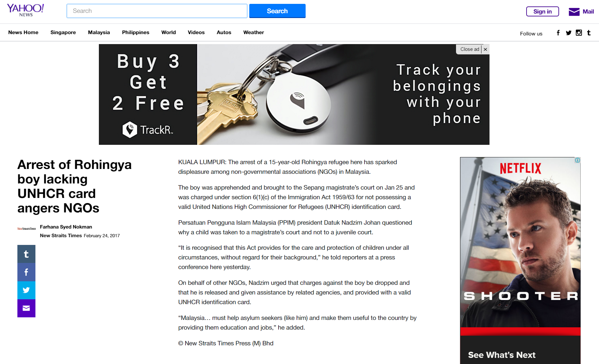
Task: Open the New Straits Times source link
Action: tap(61, 236)
